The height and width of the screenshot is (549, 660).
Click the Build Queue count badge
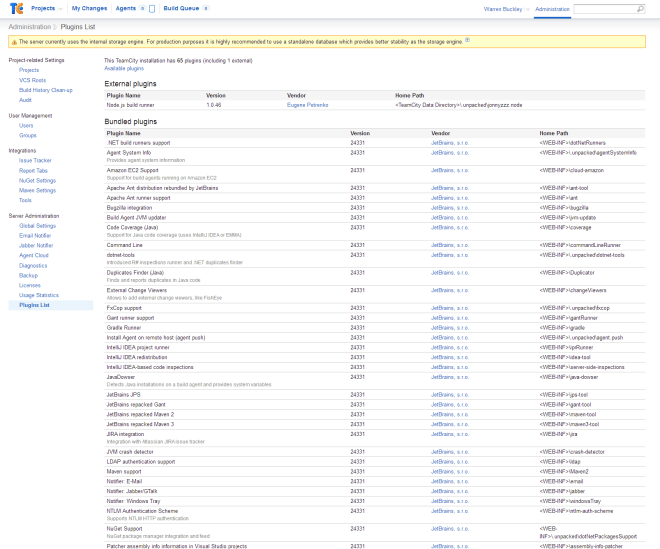tap(205, 8)
